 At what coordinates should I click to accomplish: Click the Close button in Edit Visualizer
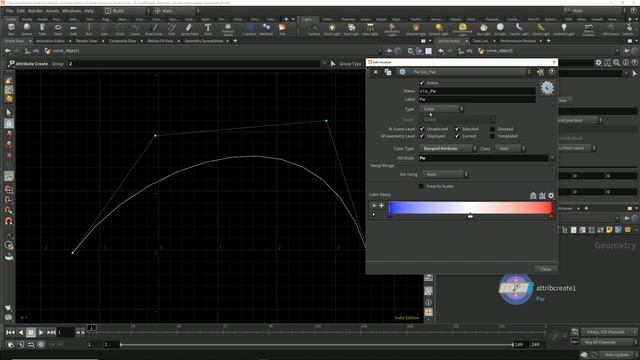click(546, 269)
